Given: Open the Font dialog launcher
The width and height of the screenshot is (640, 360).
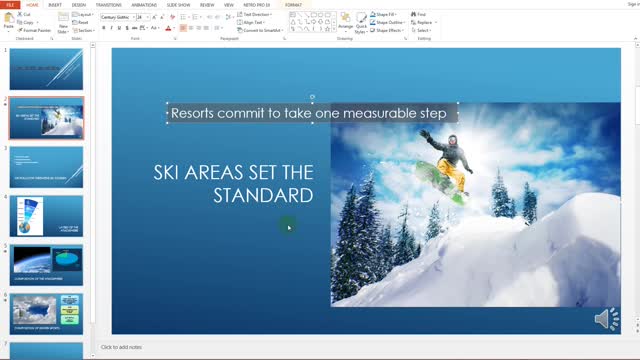Looking at the screenshot, I should 176,38.
